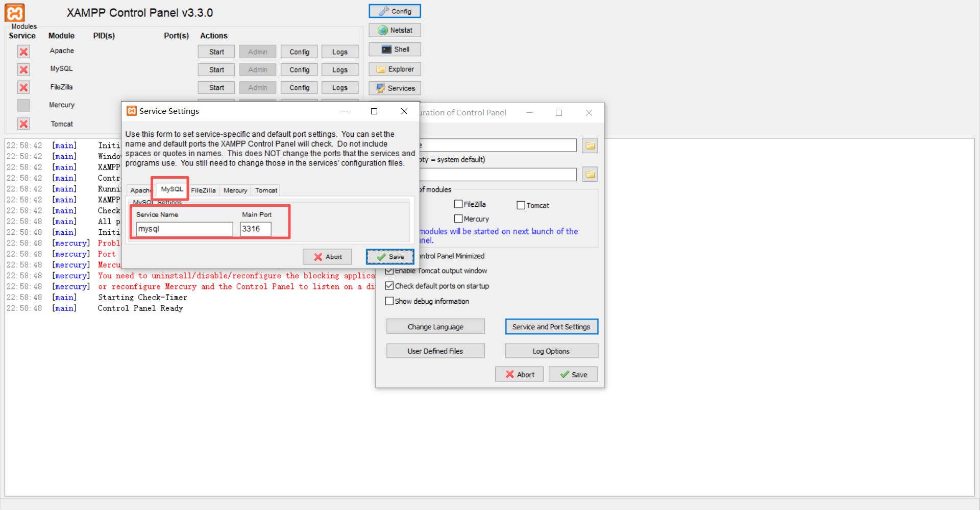980x510 pixels.
Task: Launch the XAMPP Shell
Action: (x=395, y=50)
